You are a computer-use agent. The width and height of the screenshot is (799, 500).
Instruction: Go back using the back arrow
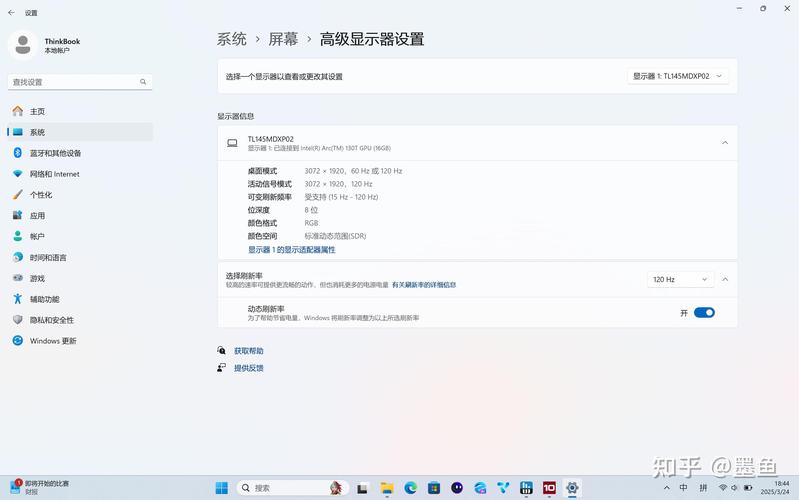[x=11, y=13]
